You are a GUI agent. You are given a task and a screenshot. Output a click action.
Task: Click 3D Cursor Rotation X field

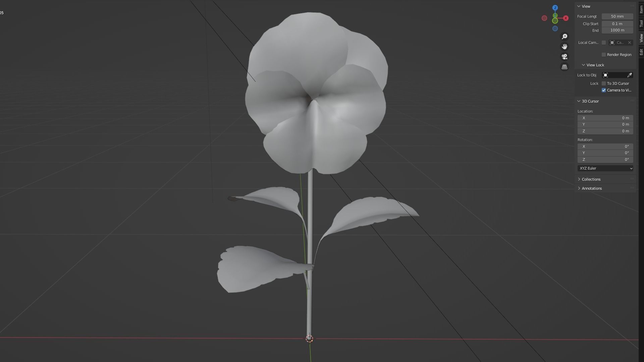(605, 146)
